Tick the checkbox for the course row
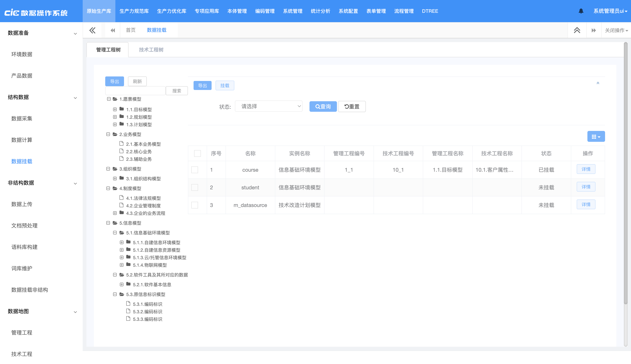Image resolution: width=631 pixels, height=364 pixels. pyautogui.click(x=194, y=170)
